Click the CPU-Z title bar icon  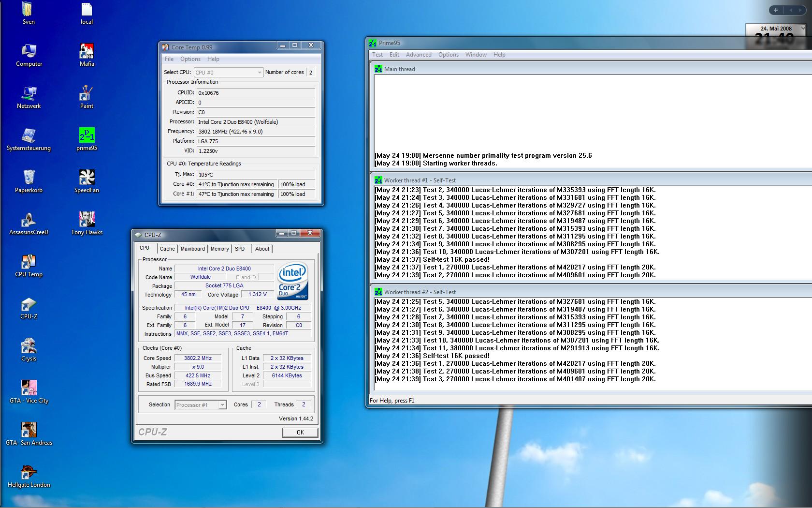pyautogui.click(x=138, y=235)
